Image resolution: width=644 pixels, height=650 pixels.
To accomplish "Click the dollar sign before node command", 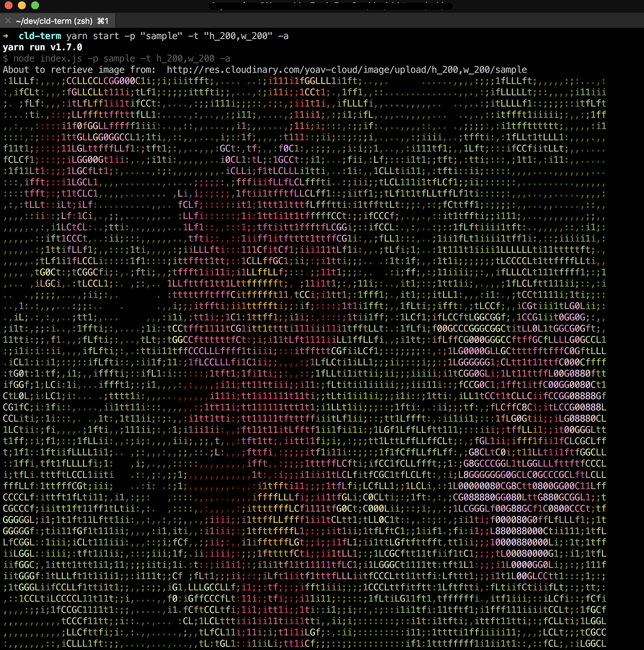I will pyautogui.click(x=5, y=59).
